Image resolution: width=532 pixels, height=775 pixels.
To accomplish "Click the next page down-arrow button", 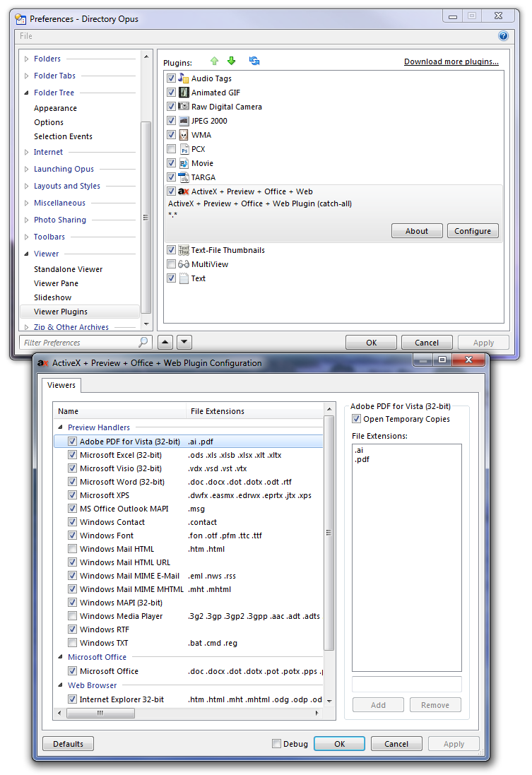I will click(x=184, y=342).
